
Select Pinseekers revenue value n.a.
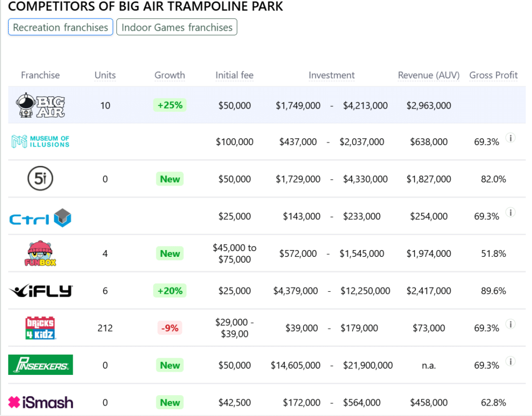tap(429, 366)
